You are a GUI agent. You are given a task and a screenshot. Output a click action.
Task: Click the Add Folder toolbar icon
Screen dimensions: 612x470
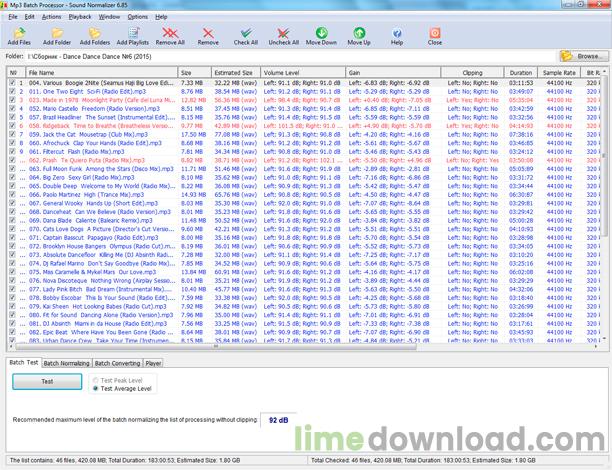click(x=57, y=36)
